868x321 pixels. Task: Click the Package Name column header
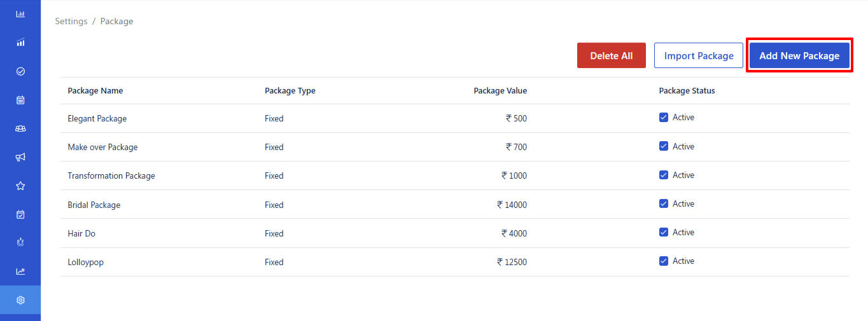[95, 91]
